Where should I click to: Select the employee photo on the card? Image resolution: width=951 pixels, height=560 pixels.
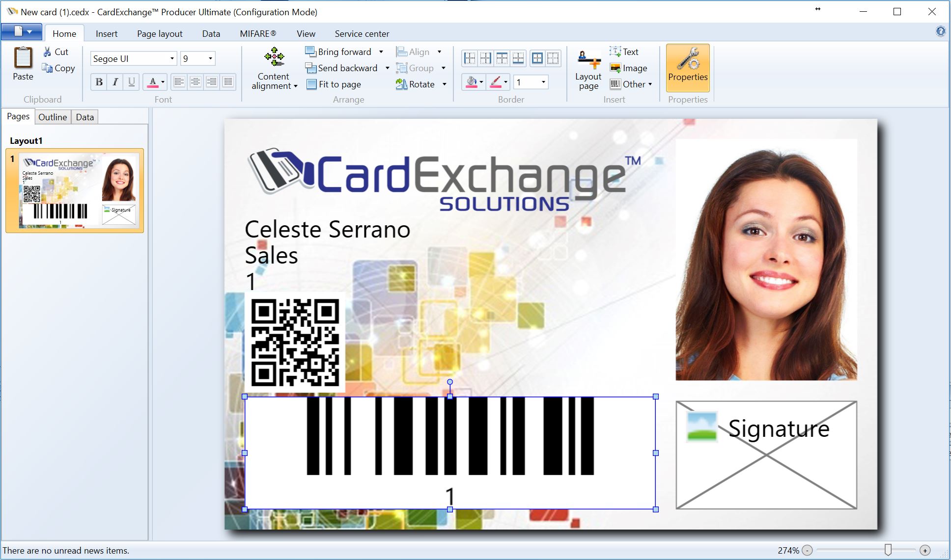(766, 260)
